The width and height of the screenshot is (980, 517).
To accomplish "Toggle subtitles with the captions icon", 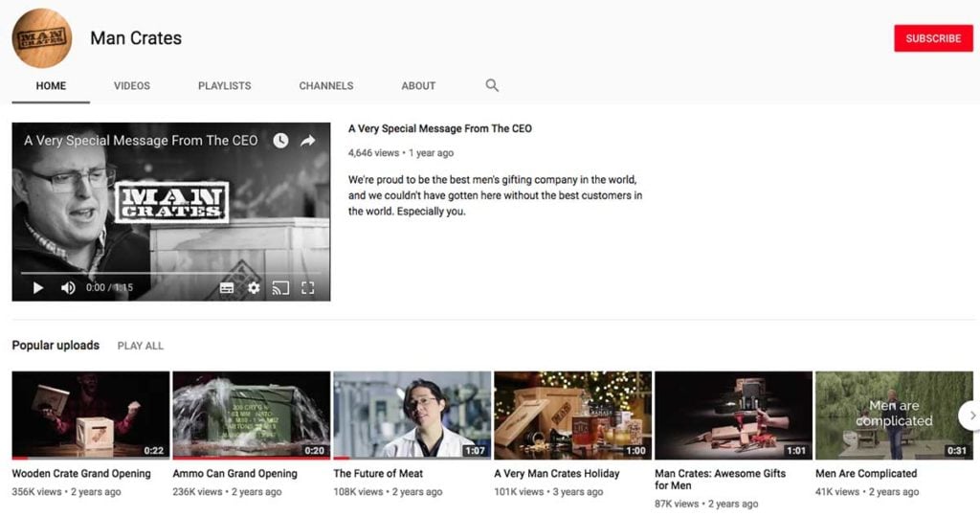I will 227,287.
